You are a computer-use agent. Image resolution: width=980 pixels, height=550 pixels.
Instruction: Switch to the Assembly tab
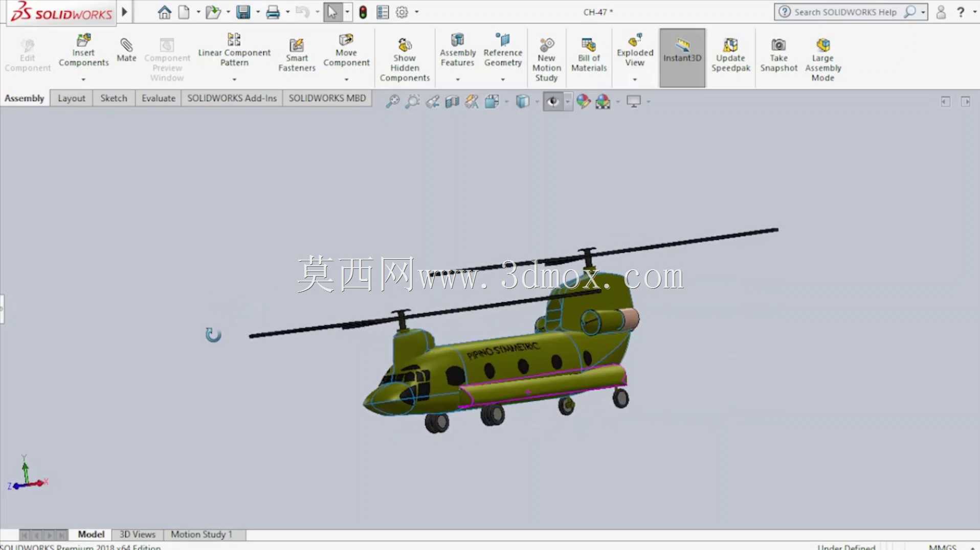coord(25,98)
